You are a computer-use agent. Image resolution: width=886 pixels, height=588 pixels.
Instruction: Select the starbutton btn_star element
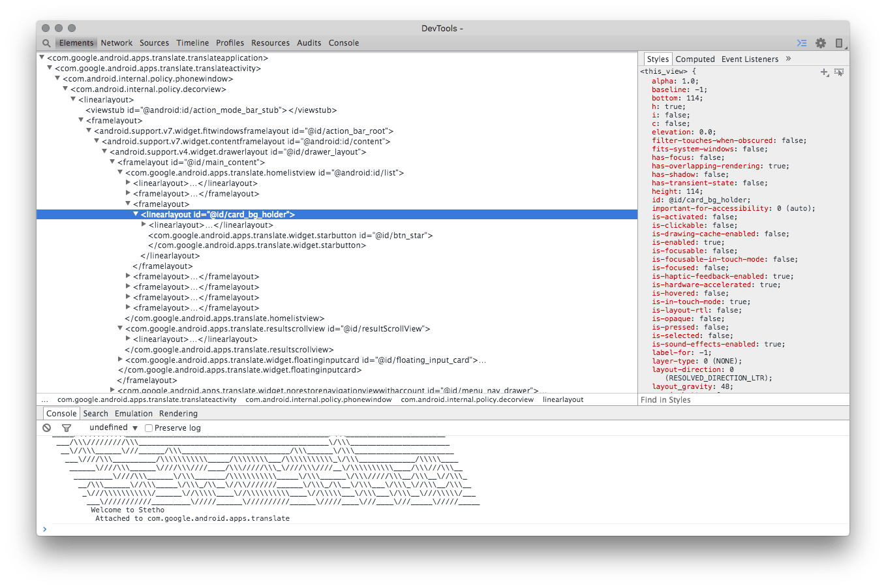[290, 235]
